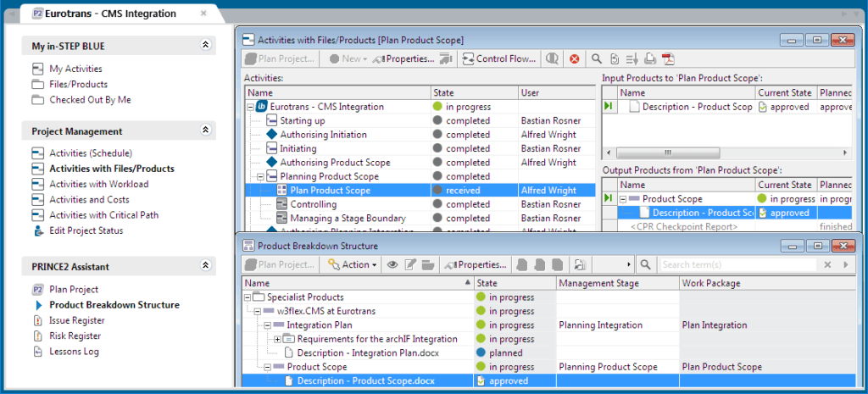Click 'CPR Checkpoint Report' output entry

tap(685, 226)
